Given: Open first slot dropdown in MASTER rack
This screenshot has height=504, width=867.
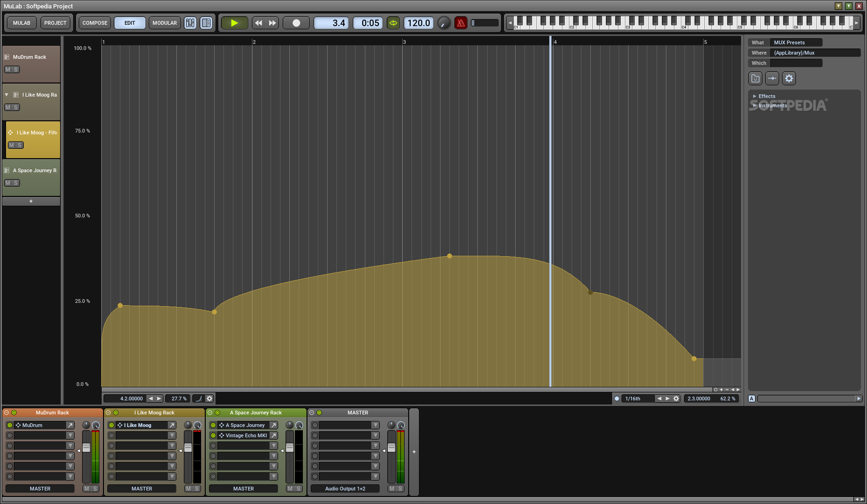Looking at the screenshot, I should tap(375, 425).
